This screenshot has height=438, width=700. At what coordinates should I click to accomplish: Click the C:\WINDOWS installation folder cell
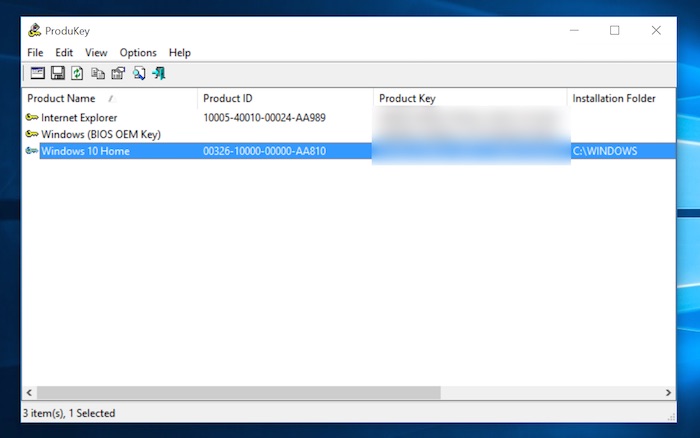point(605,151)
